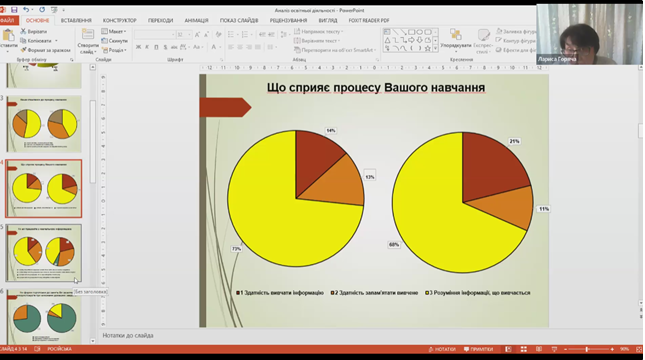Click the Format Painter brush icon

pyautogui.click(x=23, y=50)
